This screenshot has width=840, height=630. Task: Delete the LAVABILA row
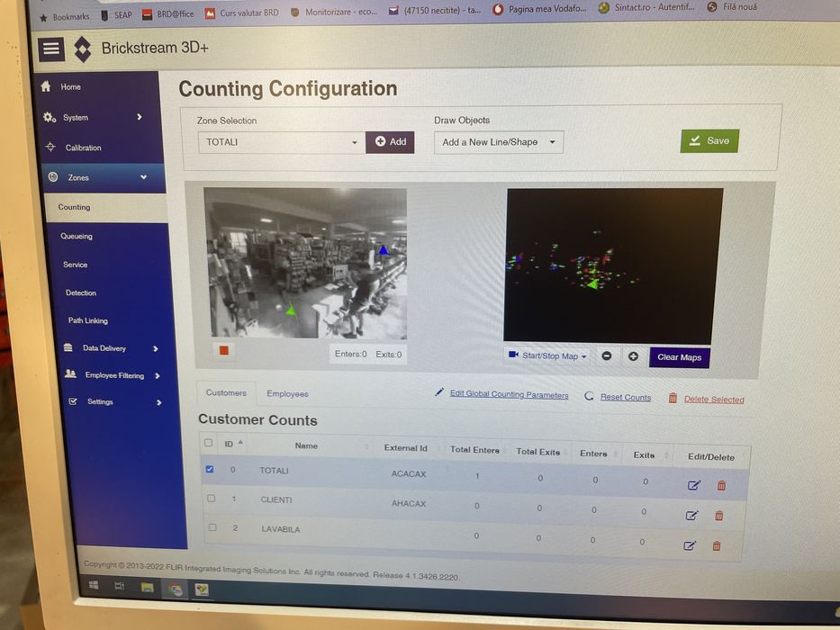(717, 546)
